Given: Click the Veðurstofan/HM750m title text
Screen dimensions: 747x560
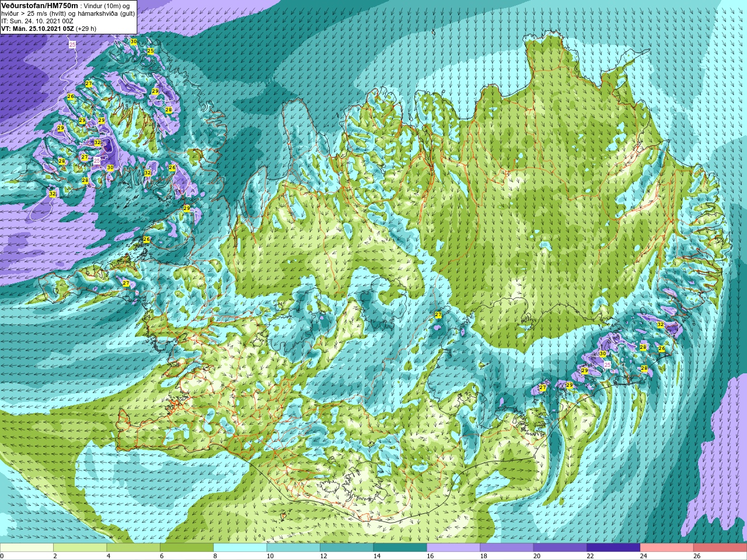Looking at the screenshot, I should point(39,5).
